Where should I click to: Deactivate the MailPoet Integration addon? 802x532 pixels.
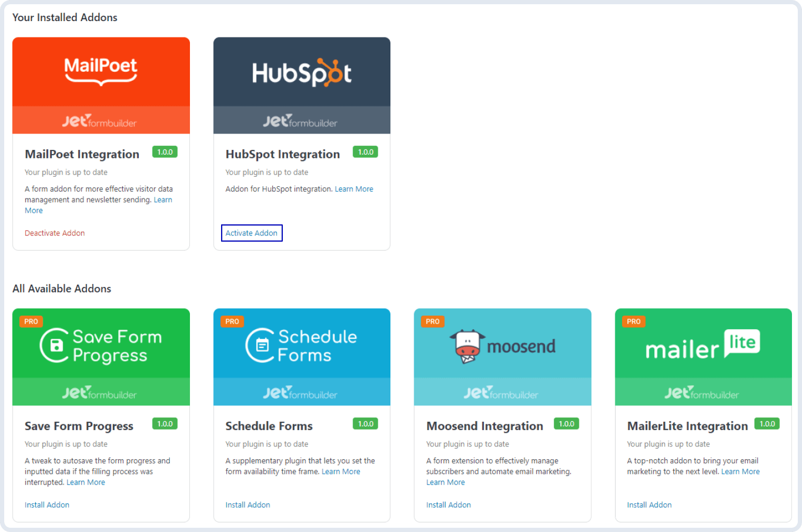tap(54, 233)
